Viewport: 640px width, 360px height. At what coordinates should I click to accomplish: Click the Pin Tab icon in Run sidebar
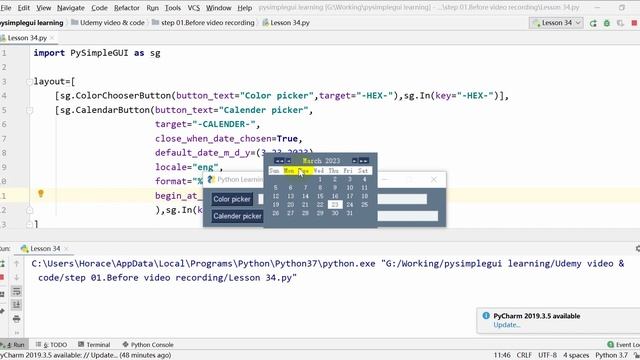click(x=2, y=311)
